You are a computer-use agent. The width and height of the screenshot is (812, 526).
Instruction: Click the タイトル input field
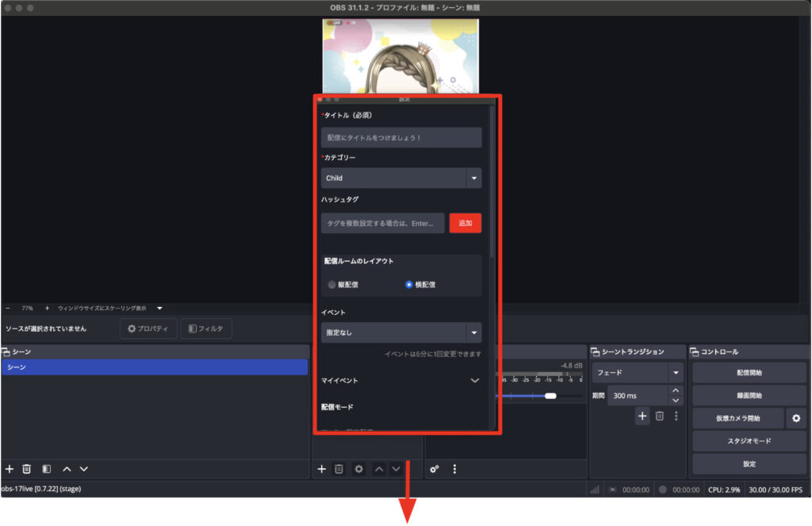click(401, 137)
